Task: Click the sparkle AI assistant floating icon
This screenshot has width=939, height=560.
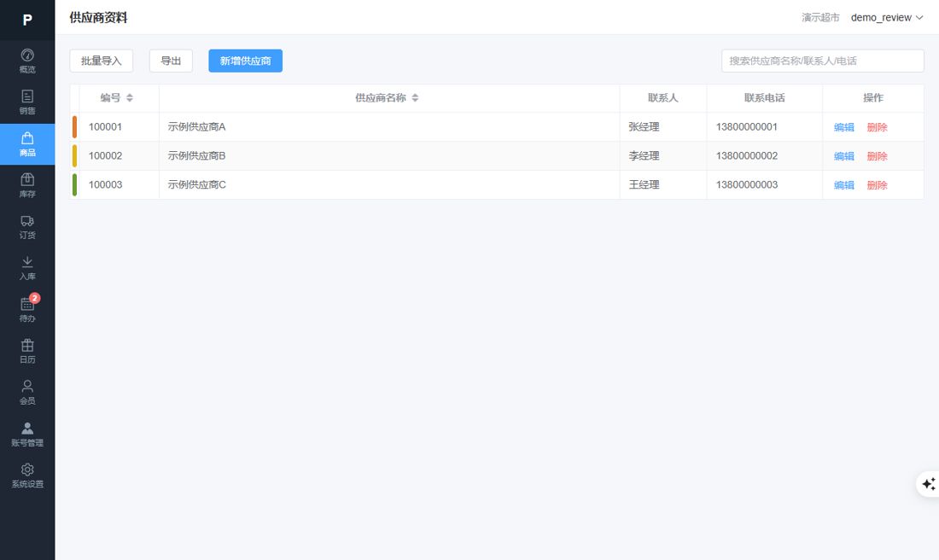Action: click(929, 484)
